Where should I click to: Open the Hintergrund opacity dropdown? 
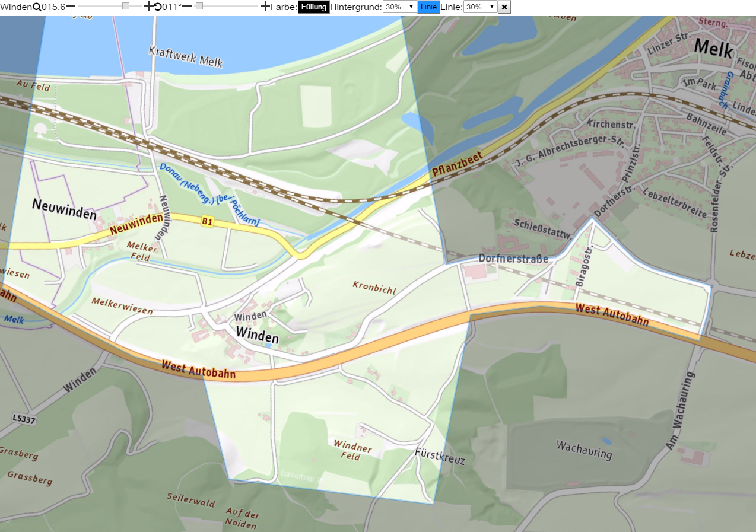coord(399,7)
